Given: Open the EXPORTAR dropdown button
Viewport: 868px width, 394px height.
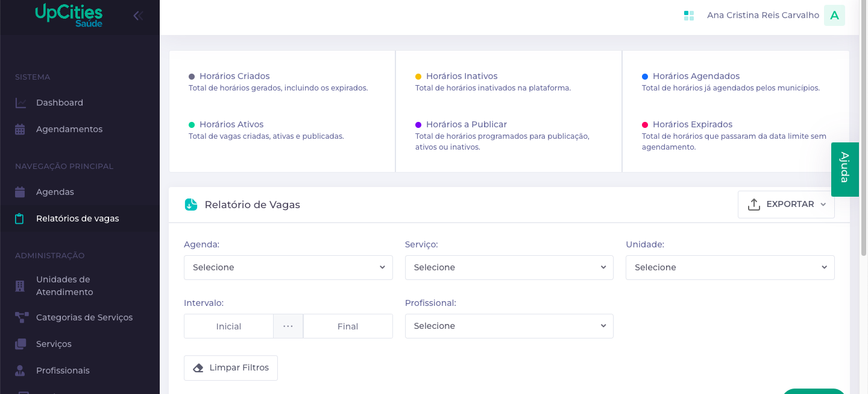Looking at the screenshot, I should tap(786, 205).
